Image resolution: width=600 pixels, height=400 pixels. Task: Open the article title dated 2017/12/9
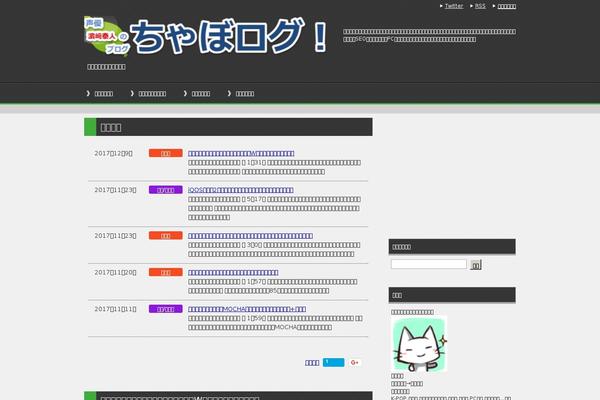click(x=241, y=153)
